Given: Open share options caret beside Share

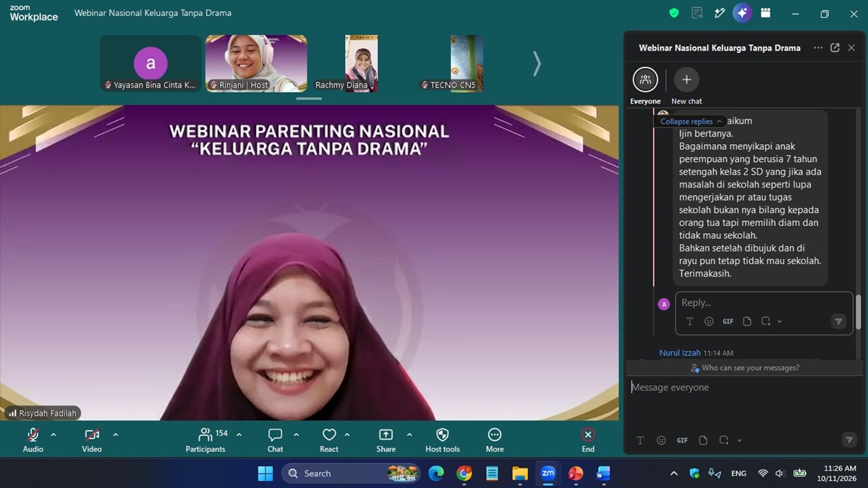Looking at the screenshot, I should [x=409, y=434].
